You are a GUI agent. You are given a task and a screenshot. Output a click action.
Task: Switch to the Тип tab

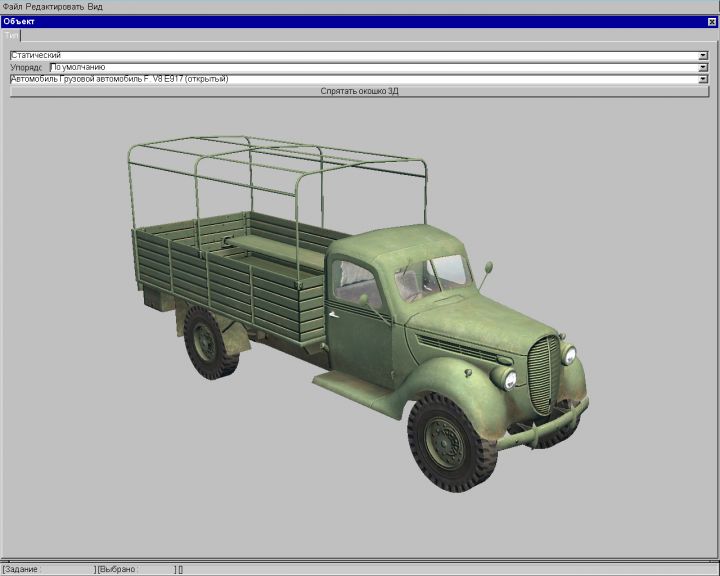pos(11,35)
